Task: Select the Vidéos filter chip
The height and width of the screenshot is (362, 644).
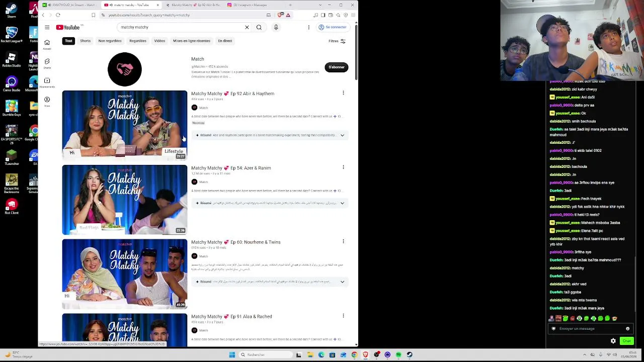Action: point(159,41)
